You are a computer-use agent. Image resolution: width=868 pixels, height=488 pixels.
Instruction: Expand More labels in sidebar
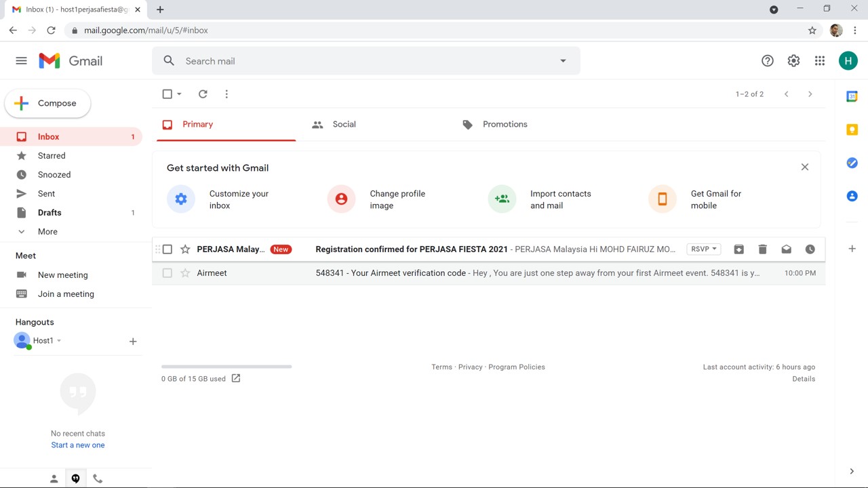coord(47,232)
